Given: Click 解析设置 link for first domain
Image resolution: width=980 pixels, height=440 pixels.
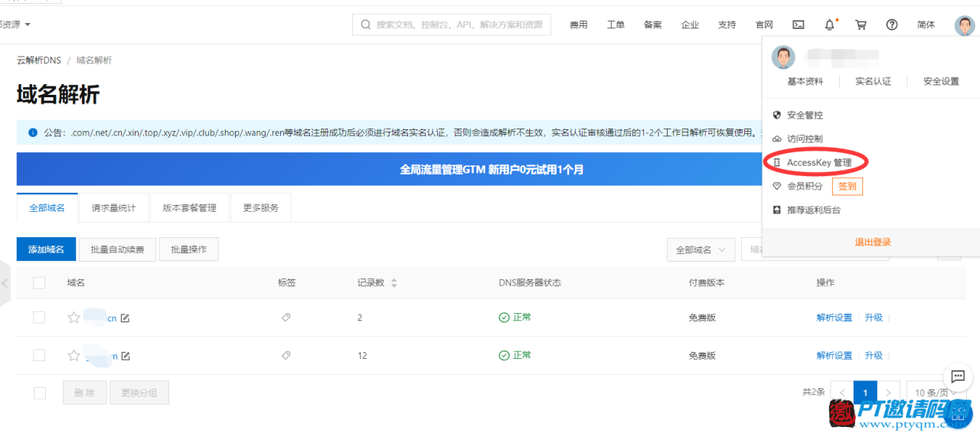Looking at the screenshot, I should click(x=834, y=318).
